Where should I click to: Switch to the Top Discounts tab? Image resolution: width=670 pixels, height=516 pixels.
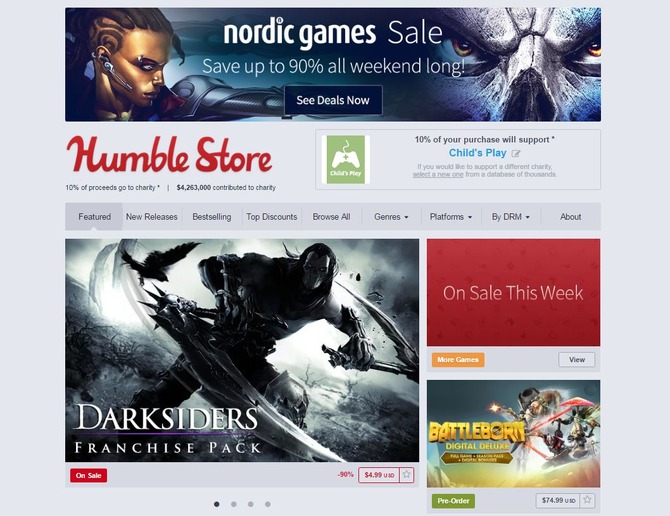[x=272, y=217]
